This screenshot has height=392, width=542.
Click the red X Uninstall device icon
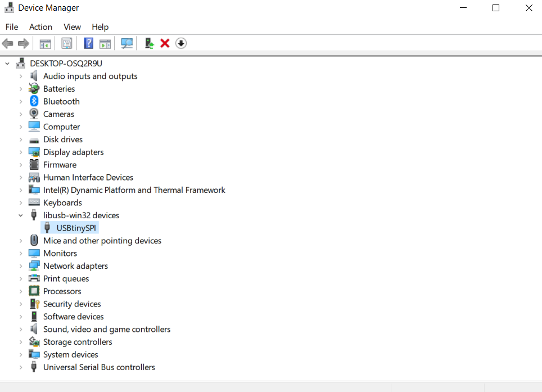165,43
